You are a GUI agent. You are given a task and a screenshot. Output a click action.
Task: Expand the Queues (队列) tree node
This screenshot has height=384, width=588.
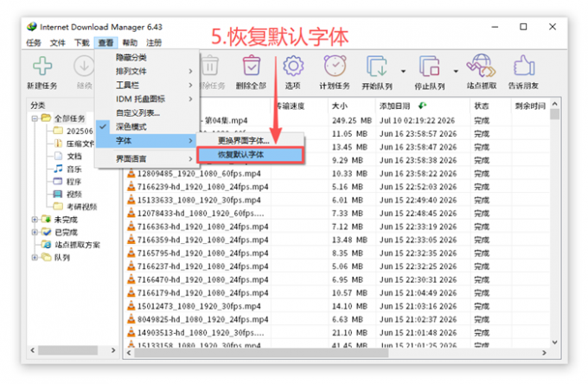point(35,257)
